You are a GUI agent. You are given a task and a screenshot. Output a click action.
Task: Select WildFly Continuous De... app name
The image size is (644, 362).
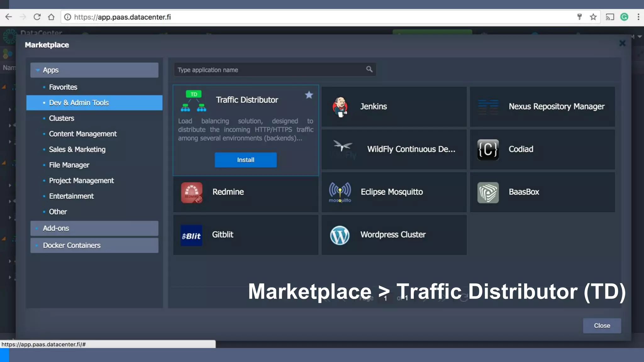tap(411, 149)
